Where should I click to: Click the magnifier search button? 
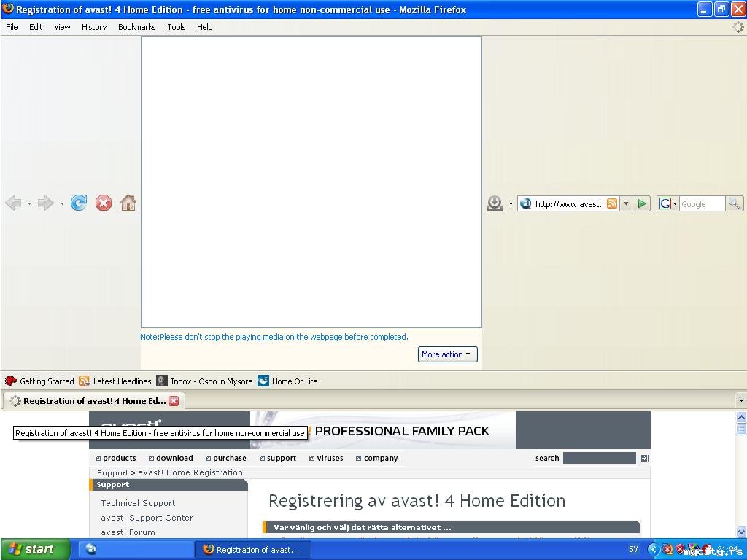tap(734, 204)
